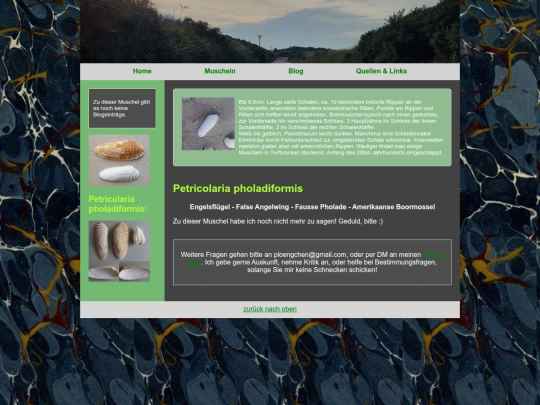Viewport: 540px width, 405px height.
Task: Select sidebar title 'Petricolaria pholadiformis:'
Action: 118,204
